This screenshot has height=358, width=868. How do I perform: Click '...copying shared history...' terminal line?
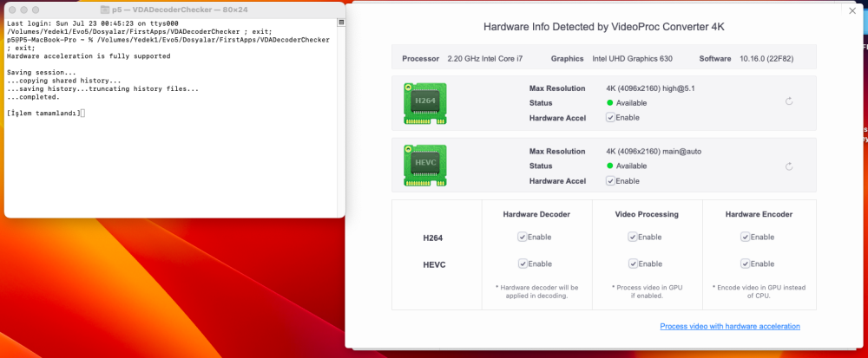(63, 81)
